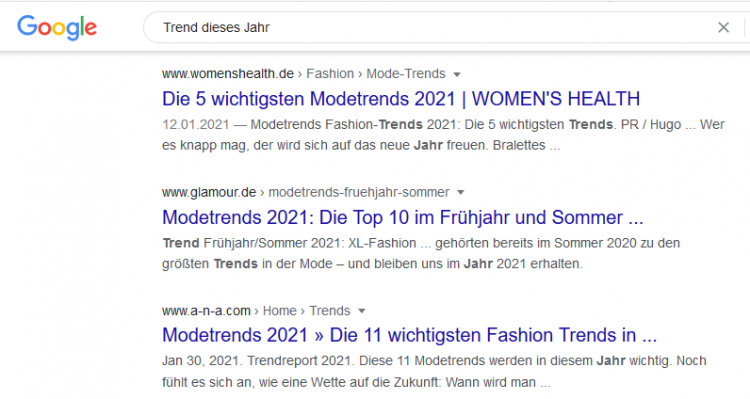
Task: Click 'Mode-Trends' breadcrumb text
Action: tap(406, 74)
